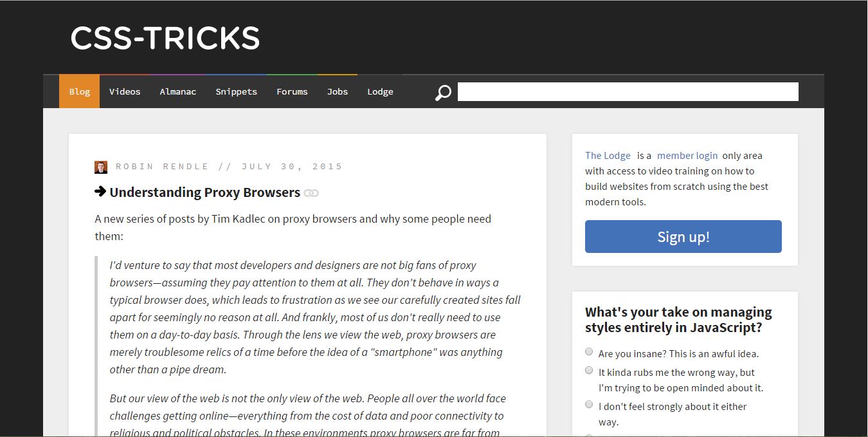The image size is (868, 437).
Task: Select "Are you insane?" poll option
Action: pos(589,351)
